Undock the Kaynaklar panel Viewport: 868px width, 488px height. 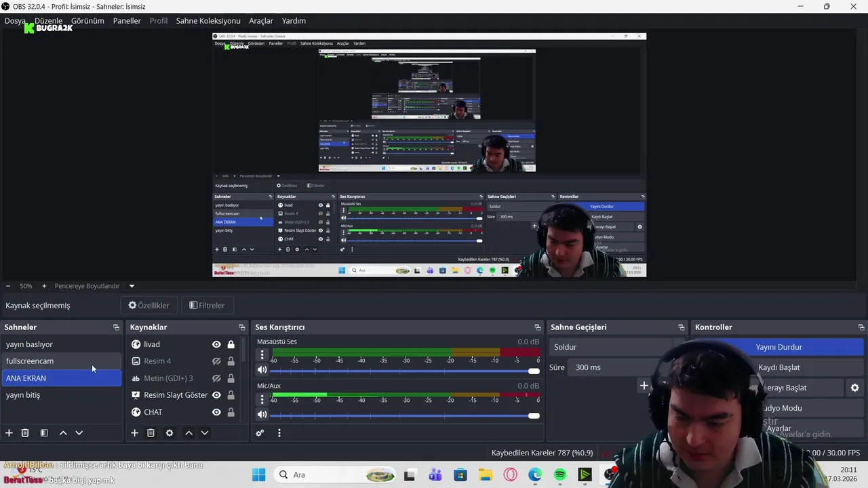coord(241,327)
